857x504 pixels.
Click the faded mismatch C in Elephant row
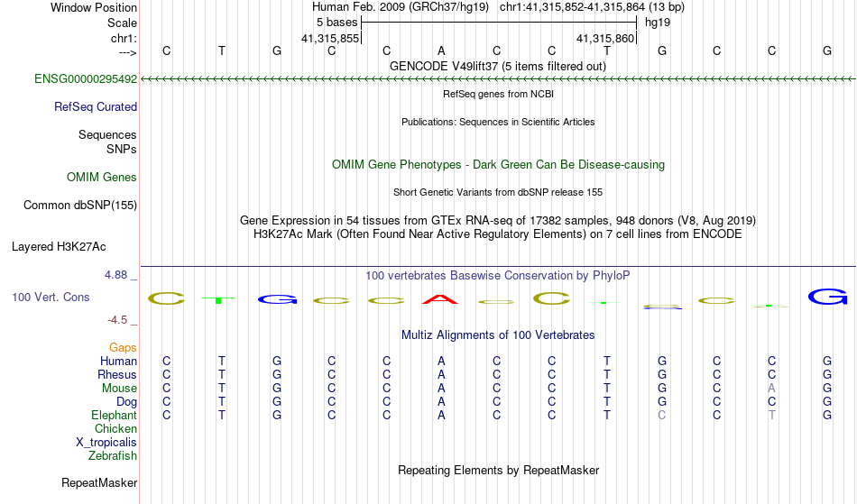[x=662, y=415]
